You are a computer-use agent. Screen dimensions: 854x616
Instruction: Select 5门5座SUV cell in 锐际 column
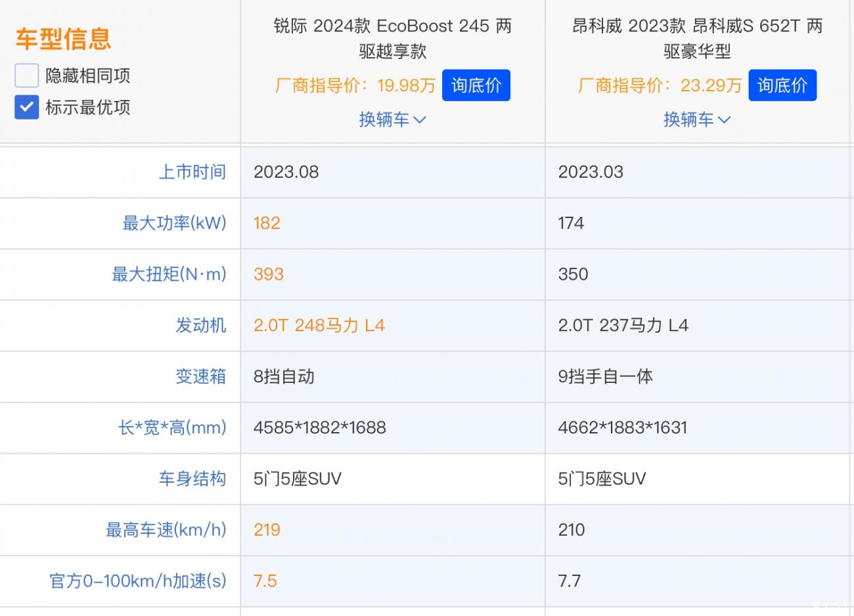click(298, 479)
